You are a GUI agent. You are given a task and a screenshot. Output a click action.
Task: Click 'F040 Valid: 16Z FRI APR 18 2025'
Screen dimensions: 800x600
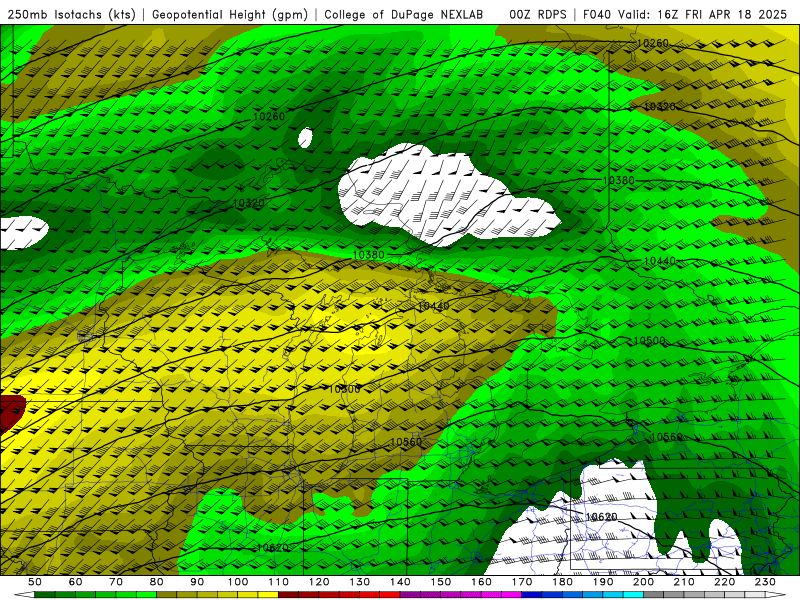[685, 14]
